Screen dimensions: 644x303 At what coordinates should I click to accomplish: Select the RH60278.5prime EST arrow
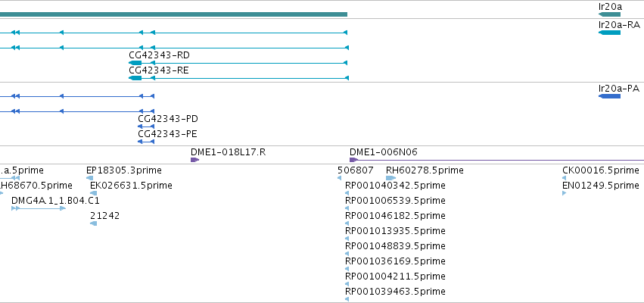tap(391, 178)
